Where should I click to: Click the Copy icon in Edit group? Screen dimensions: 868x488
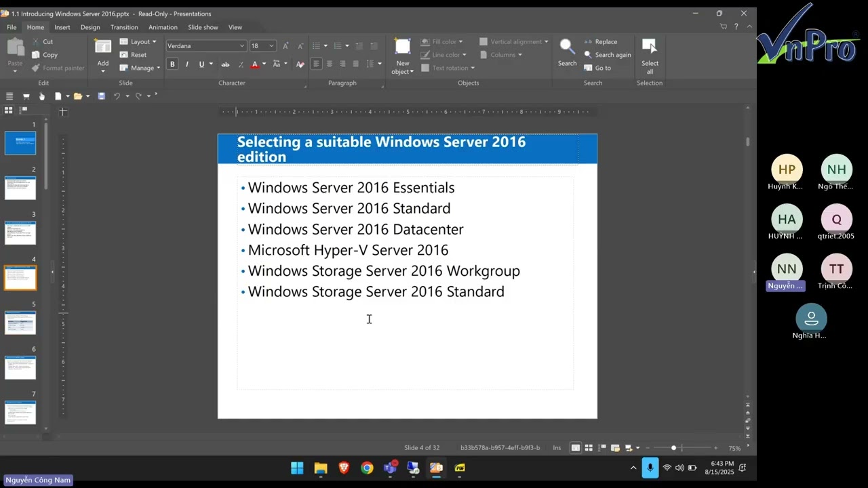pyautogui.click(x=36, y=55)
